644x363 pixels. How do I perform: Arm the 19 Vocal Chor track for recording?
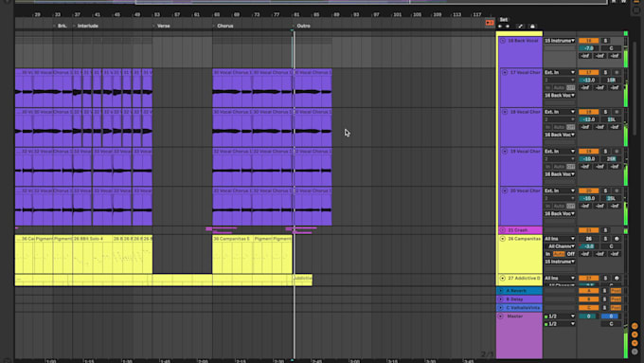click(617, 152)
